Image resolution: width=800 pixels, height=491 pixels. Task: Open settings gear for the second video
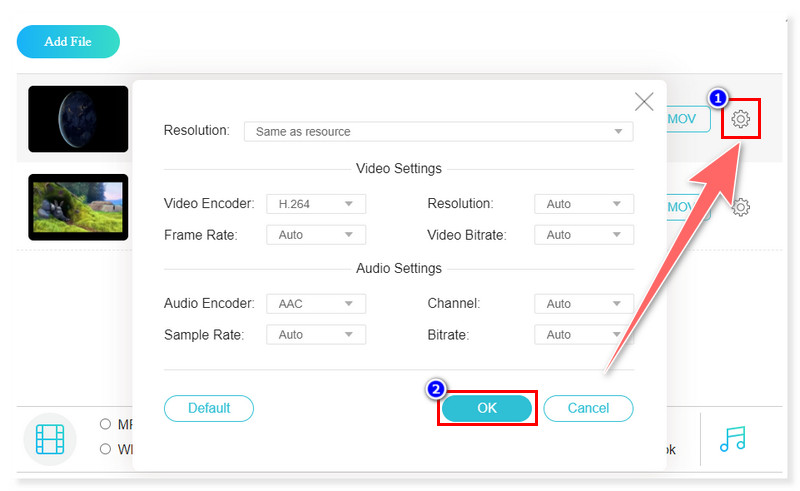(741, 207)
